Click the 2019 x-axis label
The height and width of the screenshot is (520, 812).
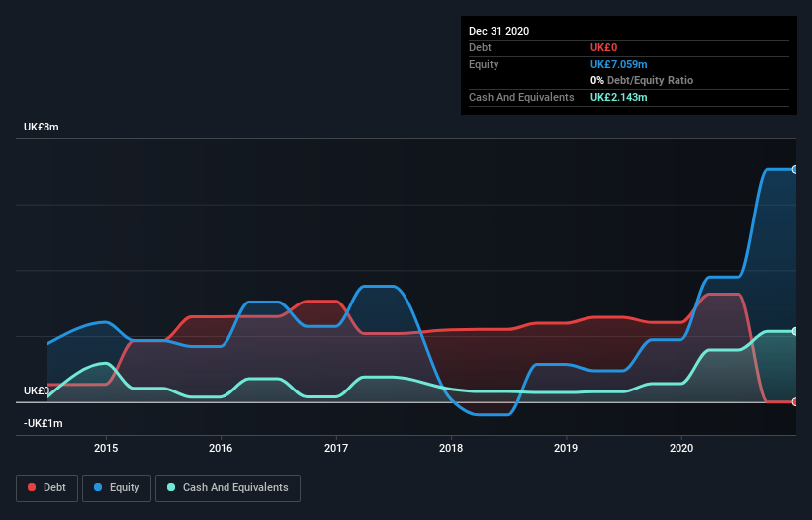click(566, 448)
